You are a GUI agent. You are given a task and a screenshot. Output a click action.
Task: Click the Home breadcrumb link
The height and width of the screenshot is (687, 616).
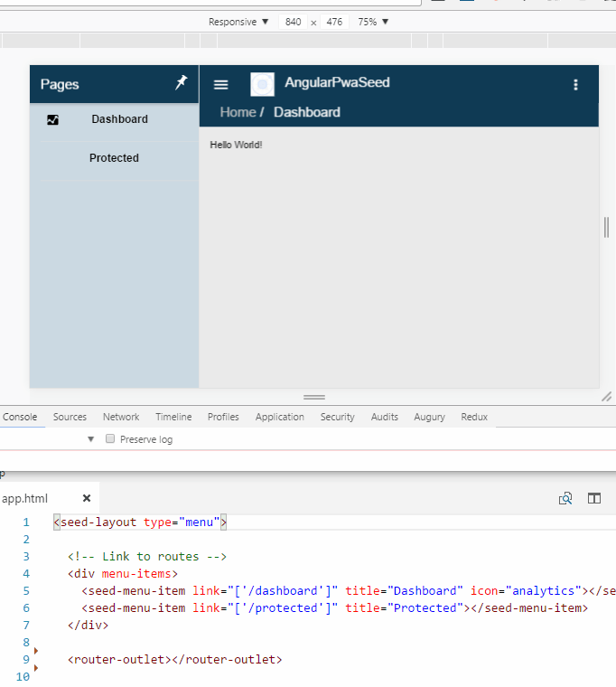point(238,112)
